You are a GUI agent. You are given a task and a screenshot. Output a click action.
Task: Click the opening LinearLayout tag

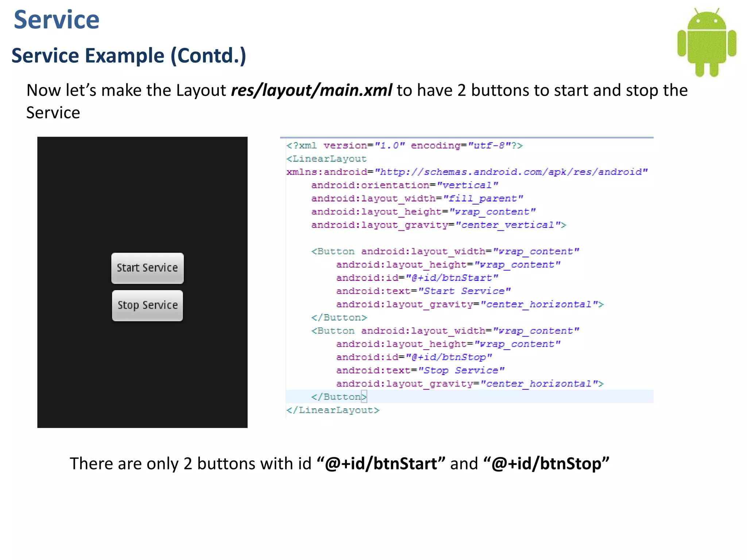pos(326,159)
